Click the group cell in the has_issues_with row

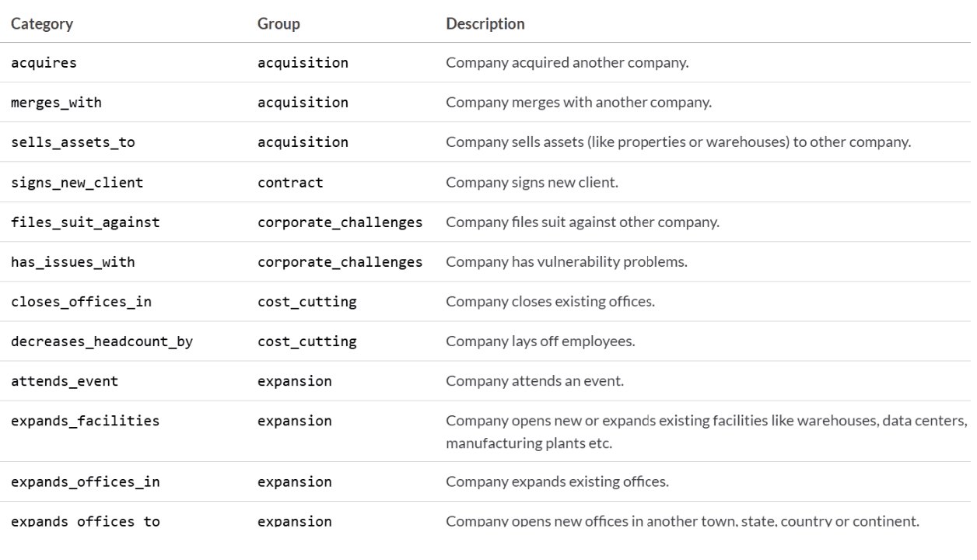(340, 262)
